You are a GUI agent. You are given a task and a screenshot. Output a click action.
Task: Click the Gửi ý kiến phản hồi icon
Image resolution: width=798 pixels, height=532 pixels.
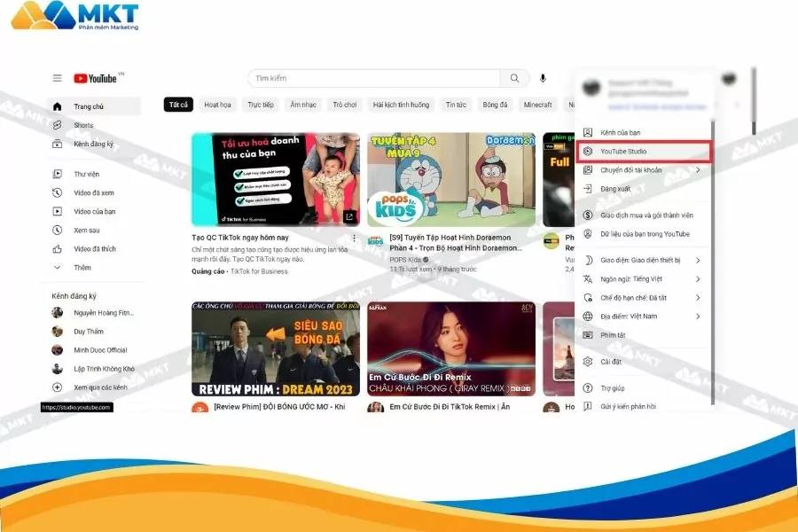pyautogui.click(x=588, y=406)
